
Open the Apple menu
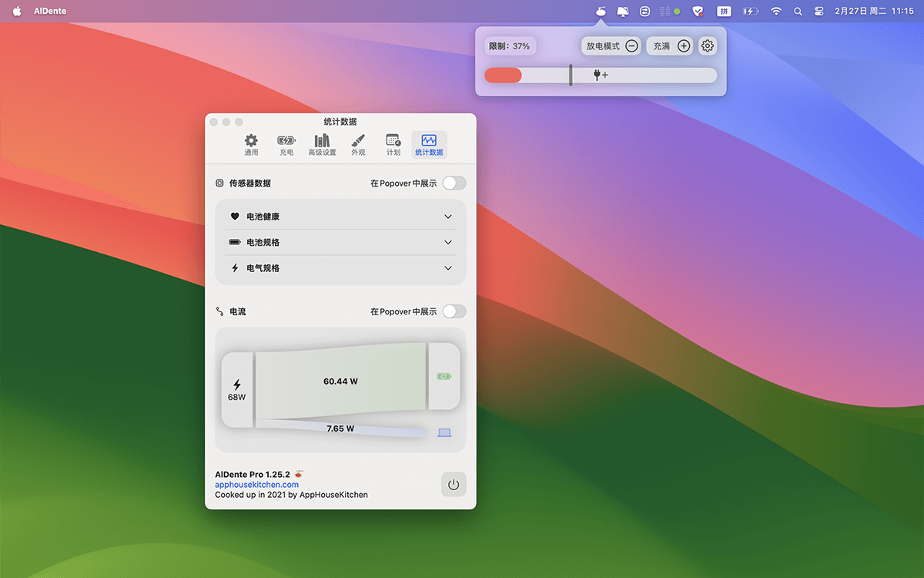pyautogui.click(x=17, y=11)
